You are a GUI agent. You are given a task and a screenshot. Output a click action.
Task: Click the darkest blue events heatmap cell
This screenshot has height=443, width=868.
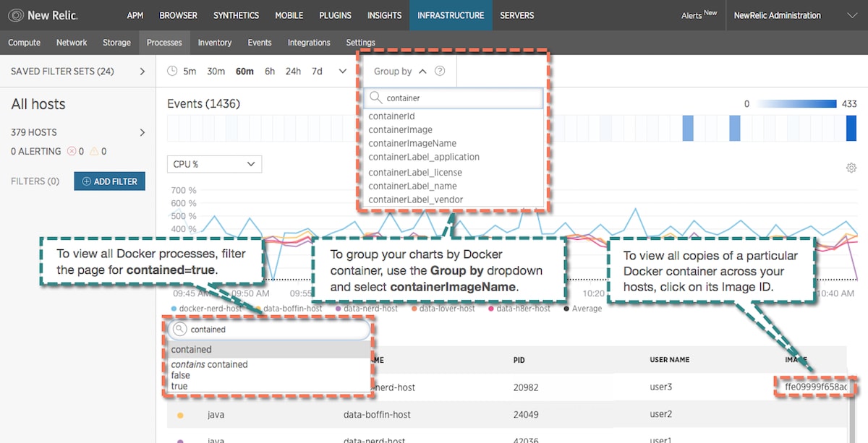click(x=851, y=129)
